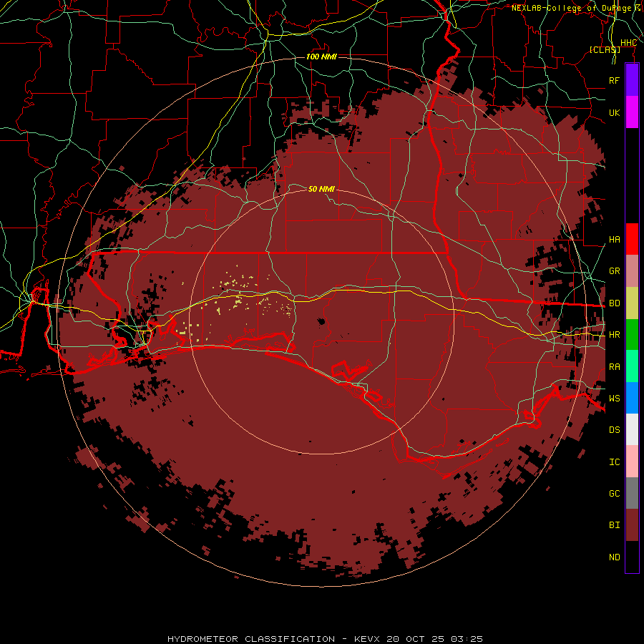Click the HA legend label
The image size is (644, 644).
point(615,240)
